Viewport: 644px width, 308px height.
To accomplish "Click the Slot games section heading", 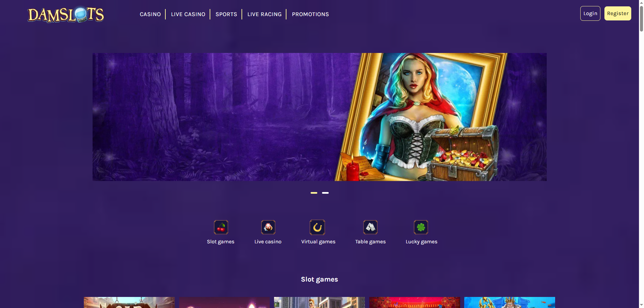I will click(x=319, y=279).
